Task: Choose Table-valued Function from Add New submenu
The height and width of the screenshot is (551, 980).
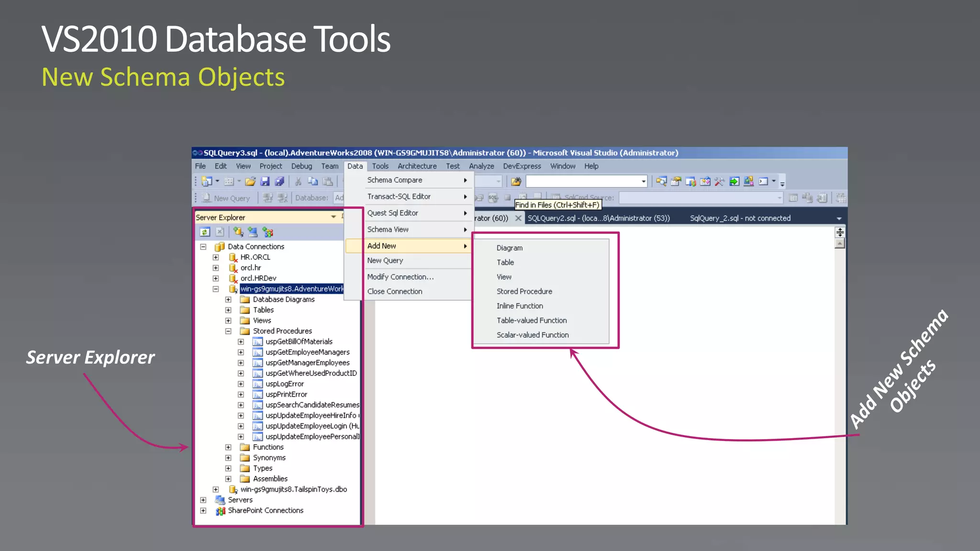Action: coord(541,320)
